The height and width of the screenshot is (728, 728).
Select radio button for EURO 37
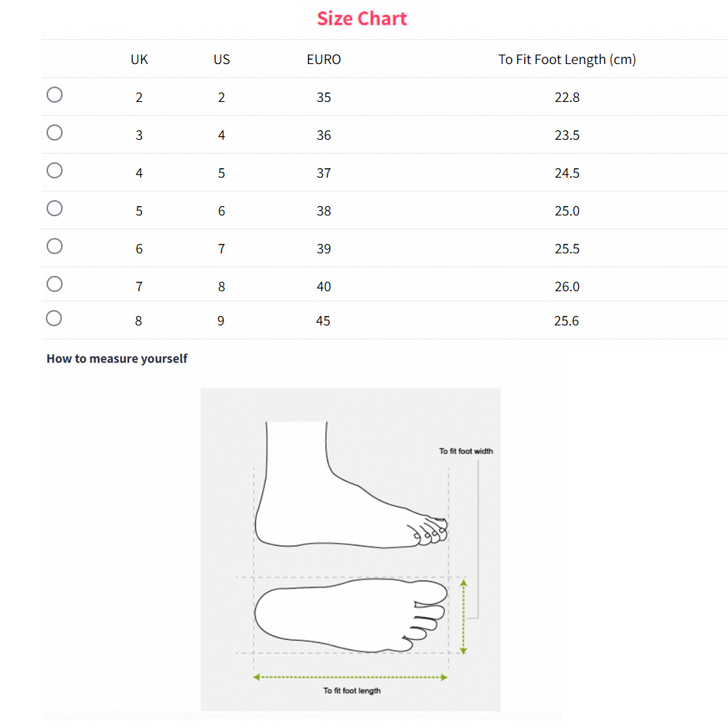pos(55,170)
